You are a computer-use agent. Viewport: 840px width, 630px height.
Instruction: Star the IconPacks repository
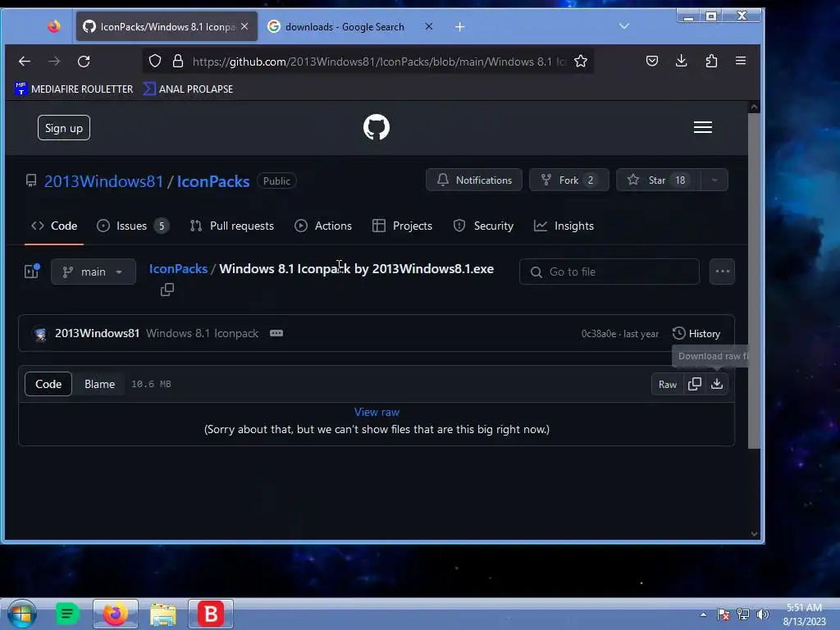point(659,180)
